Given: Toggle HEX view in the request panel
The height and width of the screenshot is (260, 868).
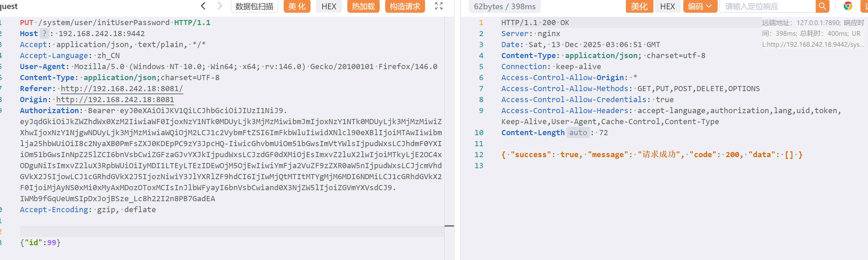Looking at the screenshot, I should pos(329,6).
